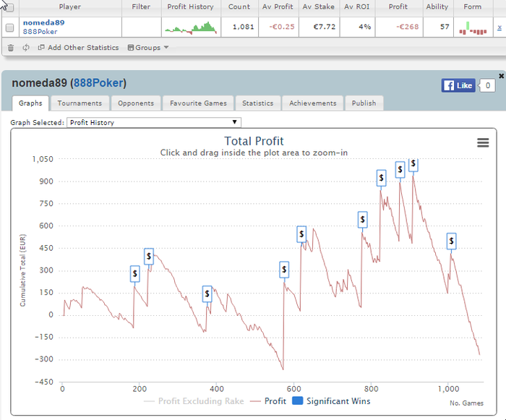
Task: Click significant win marker near game 875
Action: point(400,170)
